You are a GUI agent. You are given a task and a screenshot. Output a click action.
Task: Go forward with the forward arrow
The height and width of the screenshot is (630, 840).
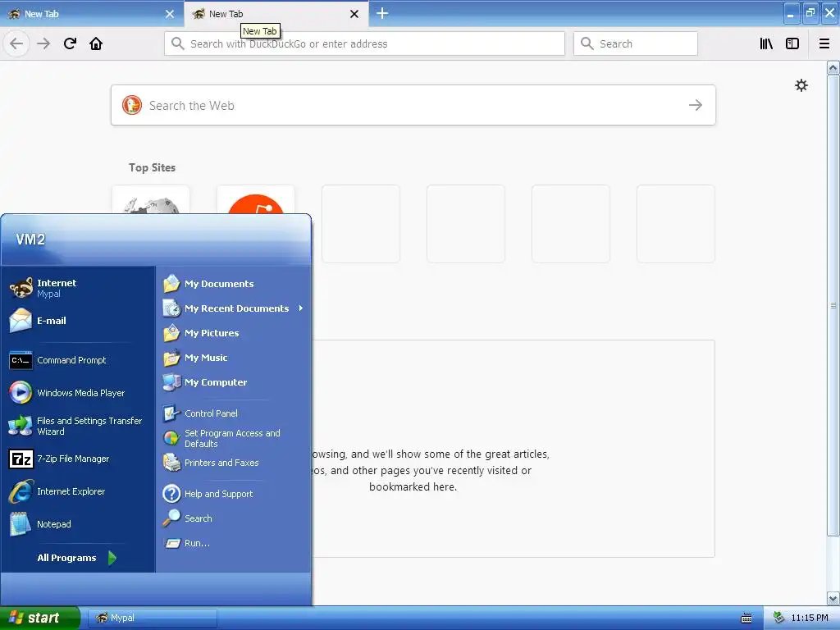43,43
